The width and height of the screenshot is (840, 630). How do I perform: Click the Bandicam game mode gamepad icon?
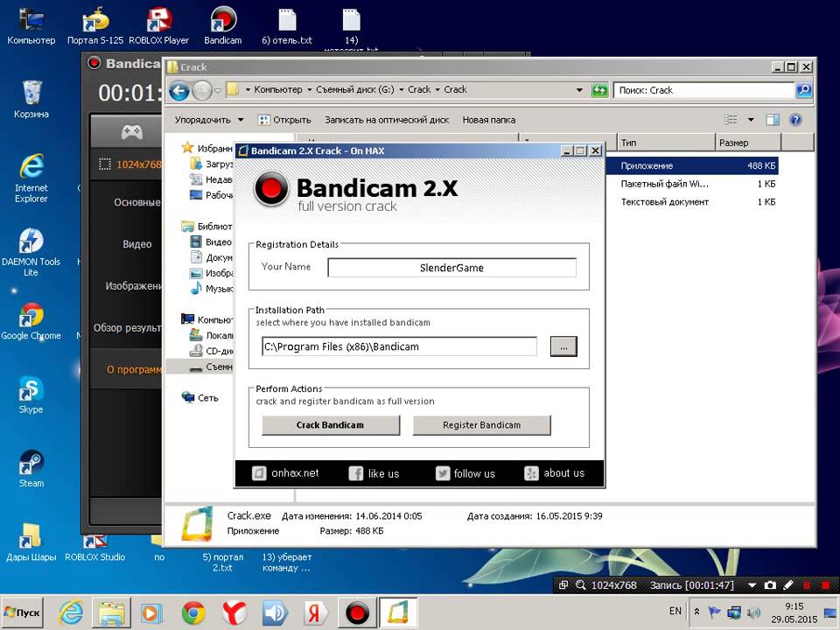(x=131, y=131)
